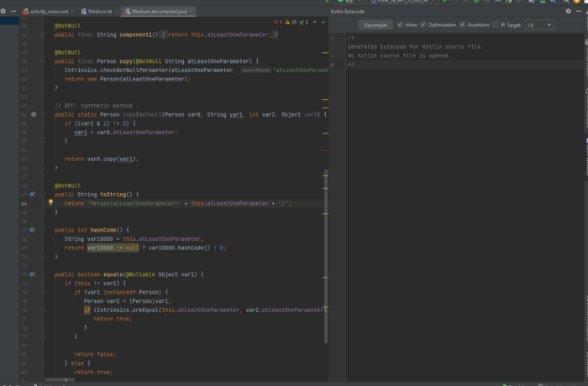The image size is (588, 386).
Task: Toggle the Inline checkbox
Action: point(400,24)
